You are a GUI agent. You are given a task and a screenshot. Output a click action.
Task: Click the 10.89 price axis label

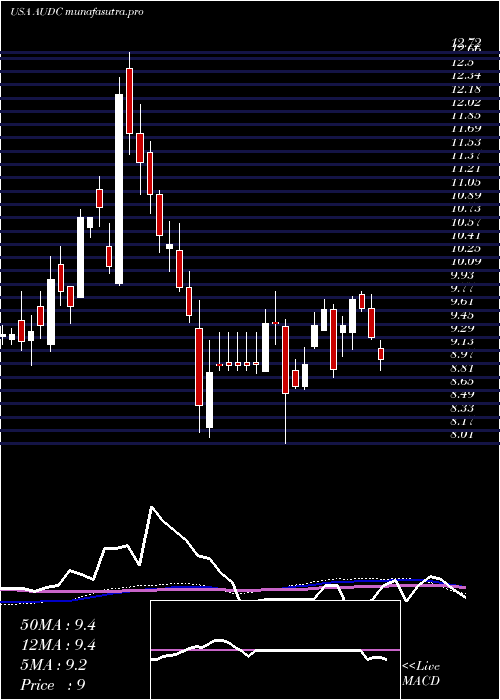click(466, 195)
